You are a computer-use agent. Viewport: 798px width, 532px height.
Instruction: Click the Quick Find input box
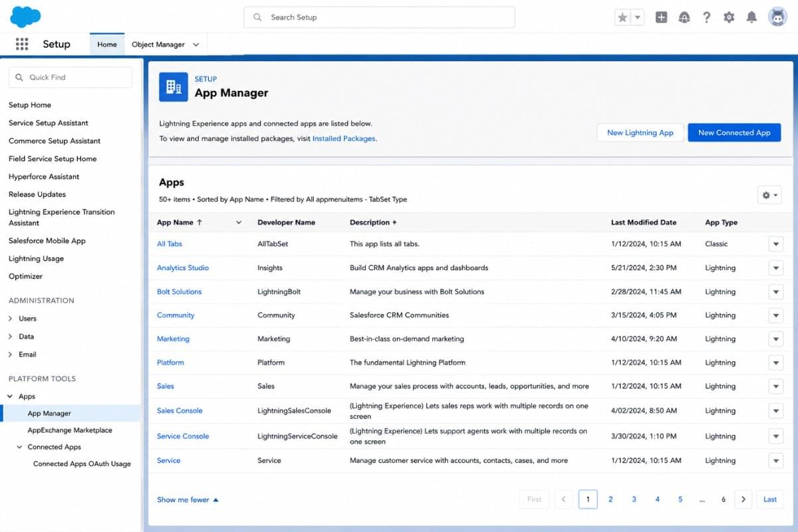click(70, 77)
